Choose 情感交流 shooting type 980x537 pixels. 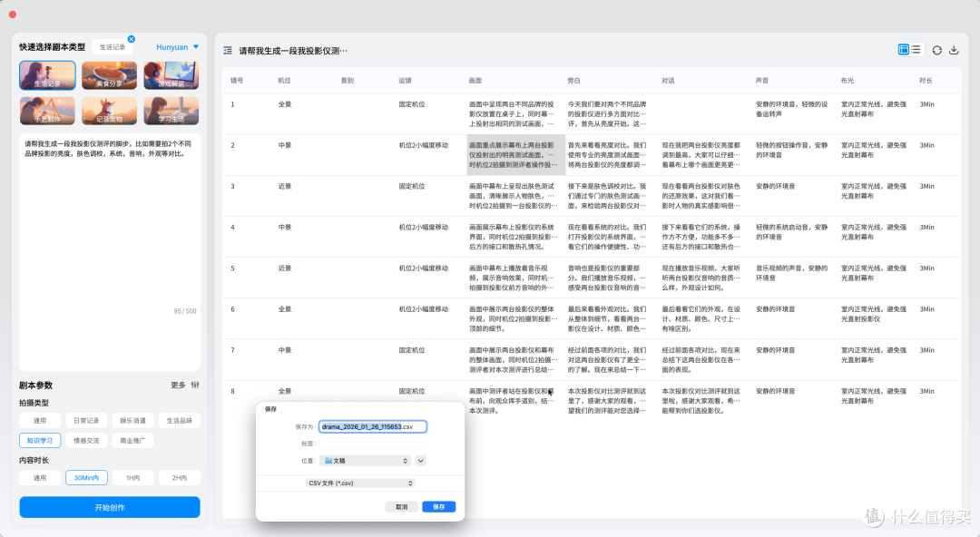click(86, 441)
